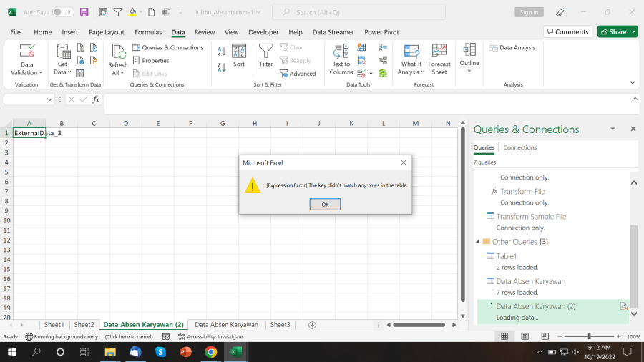Screen dimensions: 644x362
Task: Click the Save icon in the title bar
Action: (84, 12)
